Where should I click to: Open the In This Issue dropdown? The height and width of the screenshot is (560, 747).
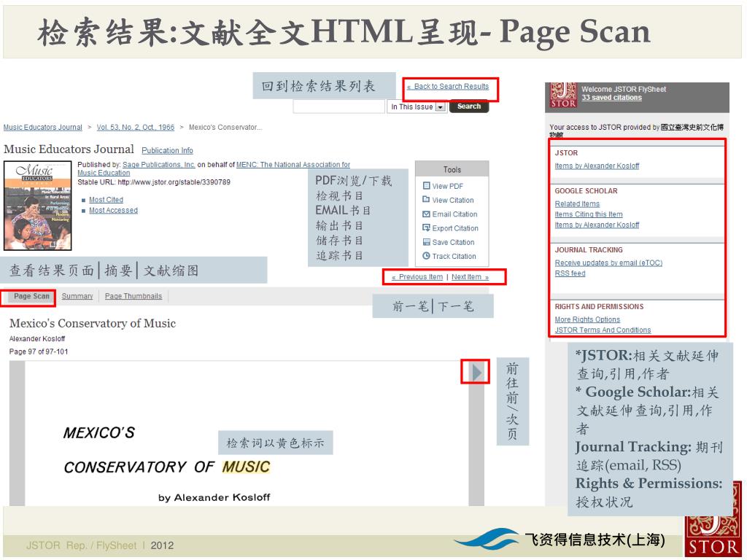(x=417, y=106)
